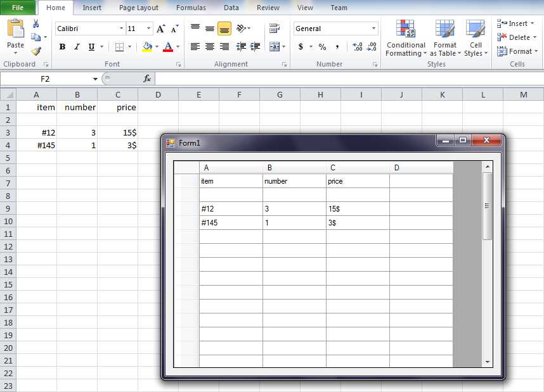This screenshot has width=544, height=392.
Task: Switch to the Insert tab
Action: point(92,8)
